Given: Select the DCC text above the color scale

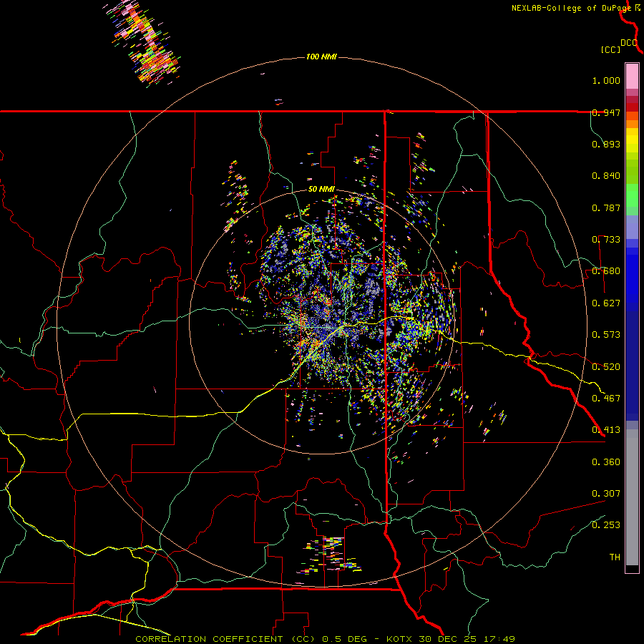Looking at the screenshot, I should pyautogui.click(x=629, y=42).
